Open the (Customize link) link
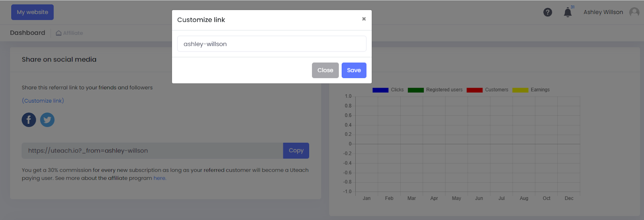 [43, 101]
